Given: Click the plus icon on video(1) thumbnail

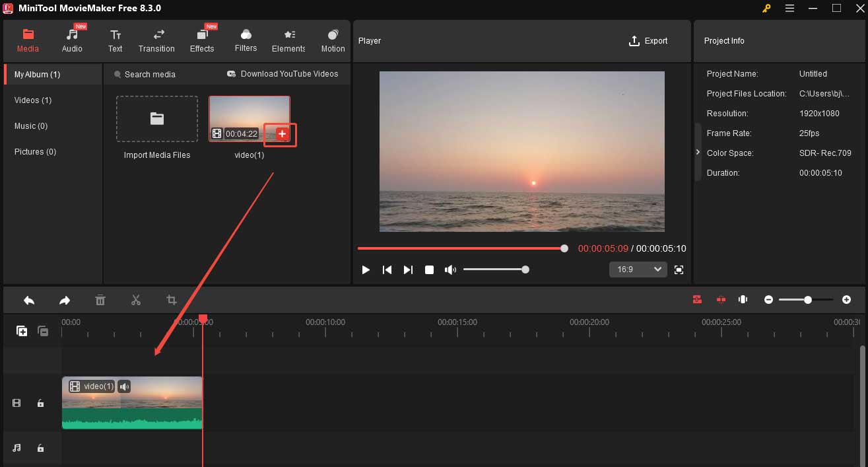Looking at the screenshot, I should pyautogui.click(x=282, y=134).
